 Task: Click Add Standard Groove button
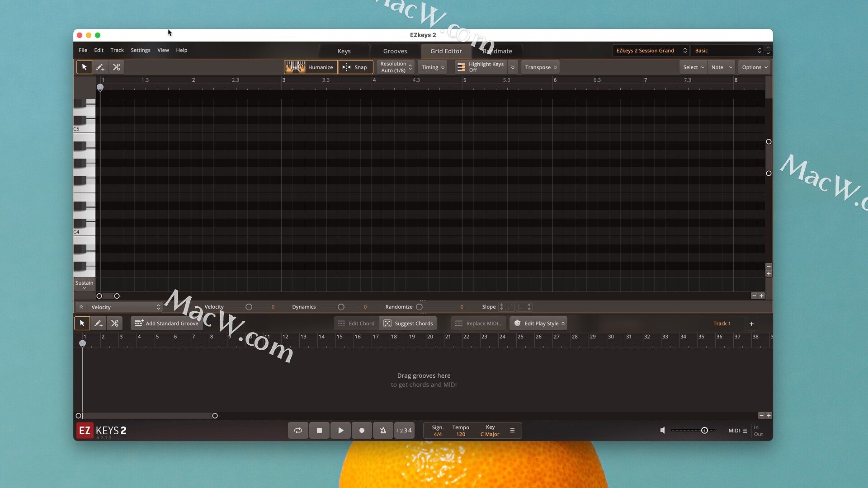(x=167, y=324)
